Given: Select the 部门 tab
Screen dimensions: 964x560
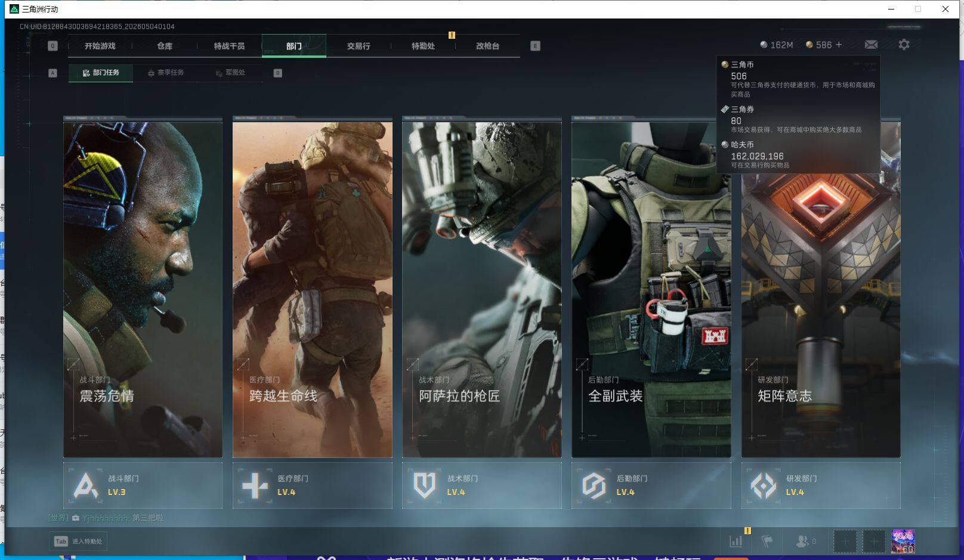Looking at the screenshot, I should click(293, 46).
